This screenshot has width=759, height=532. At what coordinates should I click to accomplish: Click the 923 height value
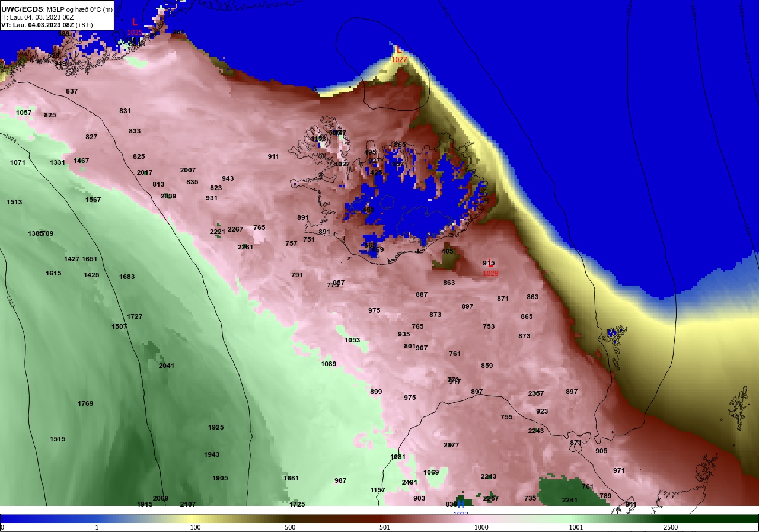pos(542,411)
